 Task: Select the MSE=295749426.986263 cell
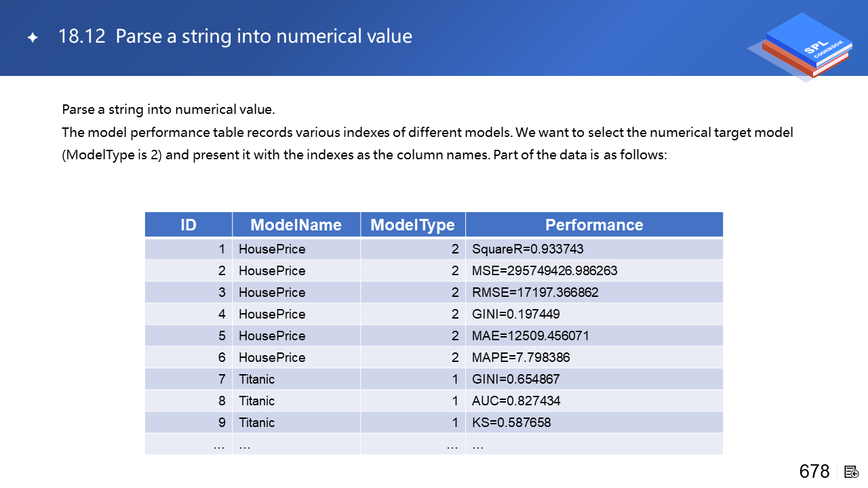pos(545,270)
